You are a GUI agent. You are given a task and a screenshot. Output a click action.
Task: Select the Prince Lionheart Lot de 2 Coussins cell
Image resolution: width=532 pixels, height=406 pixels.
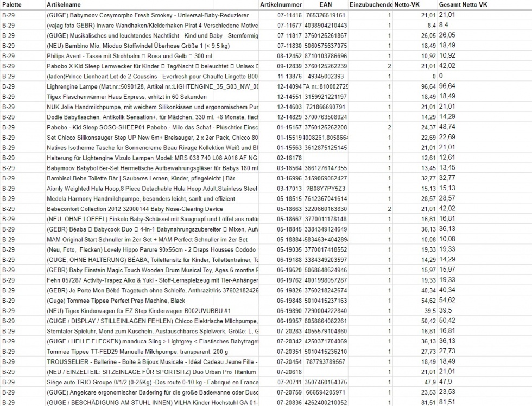point(153,77)
